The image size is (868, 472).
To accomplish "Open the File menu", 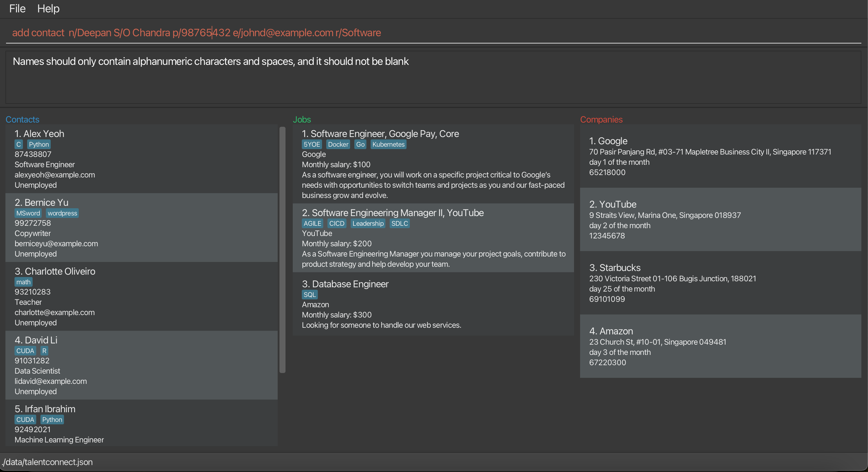I will [17, 8].
